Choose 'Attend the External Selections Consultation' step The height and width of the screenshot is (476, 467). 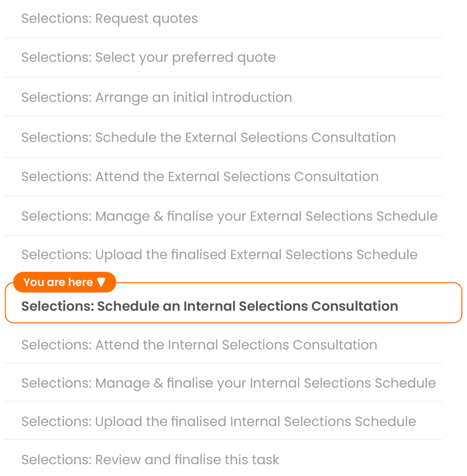(200, 177)
